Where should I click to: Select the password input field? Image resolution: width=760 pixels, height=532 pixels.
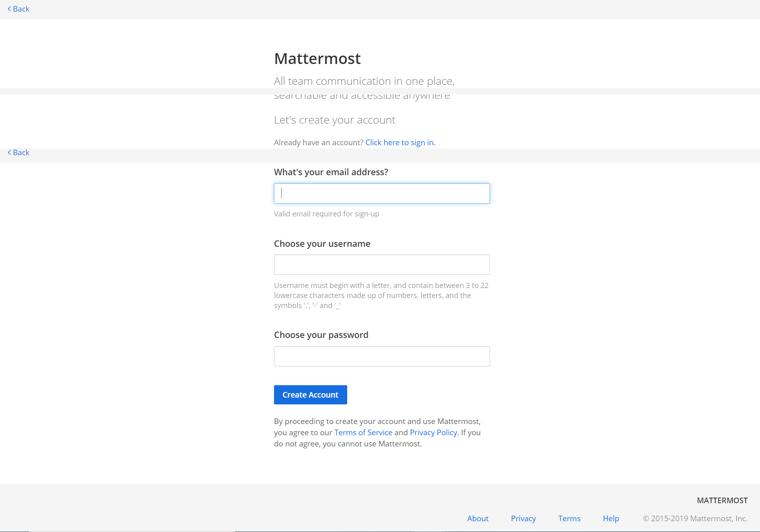382,356
